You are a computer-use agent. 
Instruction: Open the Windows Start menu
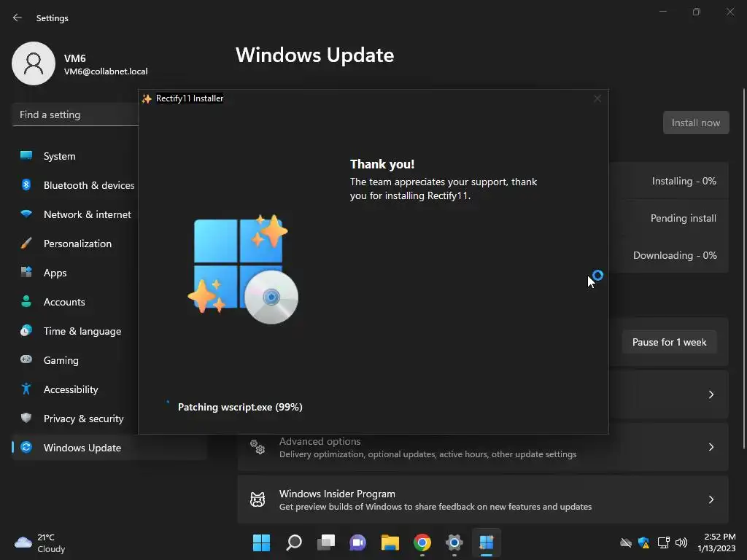[261, 542]
